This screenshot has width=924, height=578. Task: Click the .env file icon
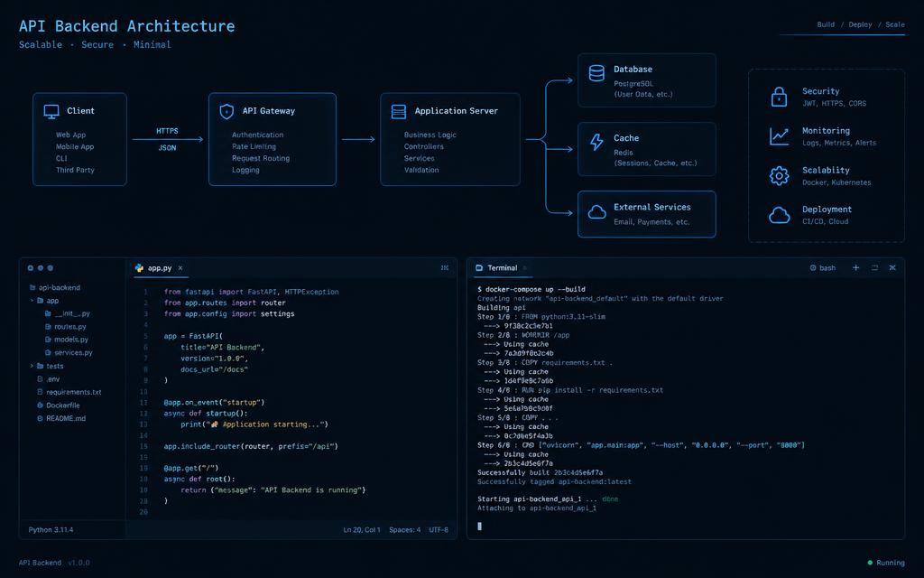click(40, 379)
